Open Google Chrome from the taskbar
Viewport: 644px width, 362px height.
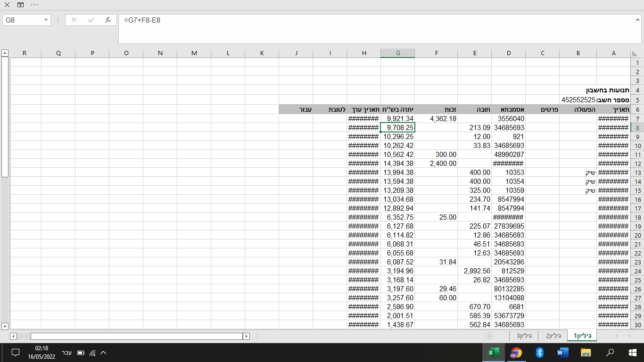(517, 353)
